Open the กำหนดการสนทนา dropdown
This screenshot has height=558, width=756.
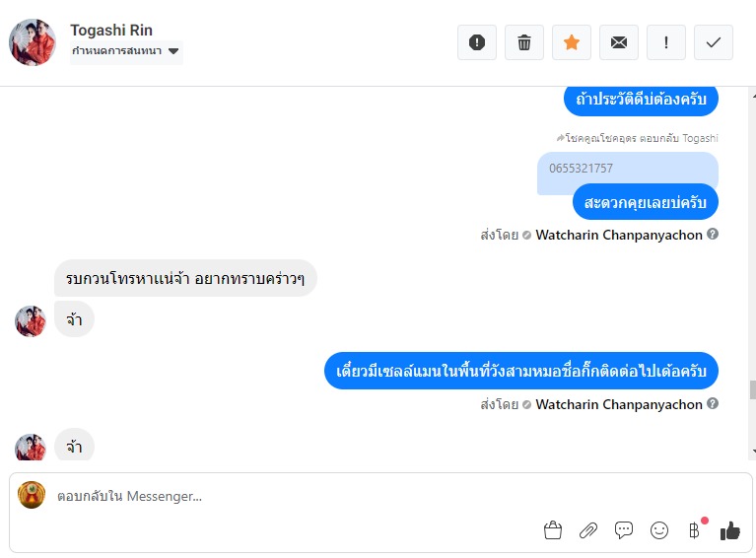(x=126, y=51)
